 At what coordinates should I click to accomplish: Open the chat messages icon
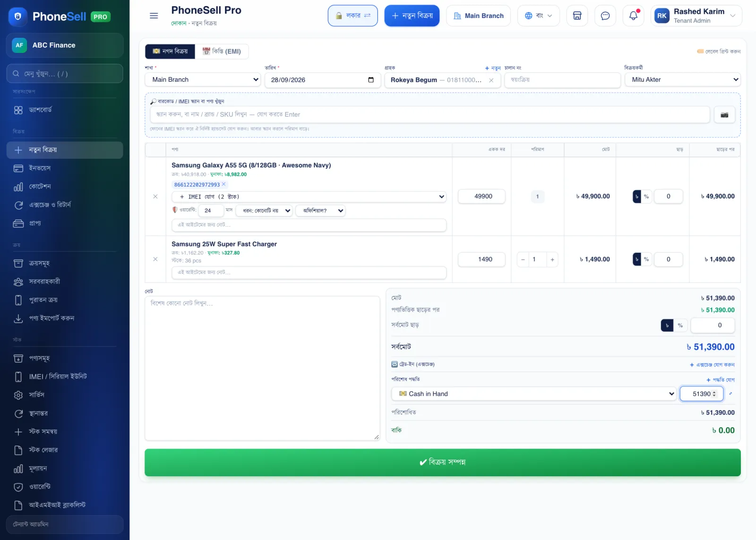[605, 16]
